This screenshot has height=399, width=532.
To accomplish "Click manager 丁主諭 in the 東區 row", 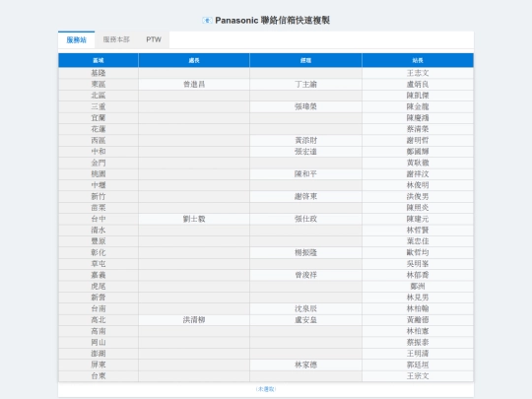I will [305, 84].
